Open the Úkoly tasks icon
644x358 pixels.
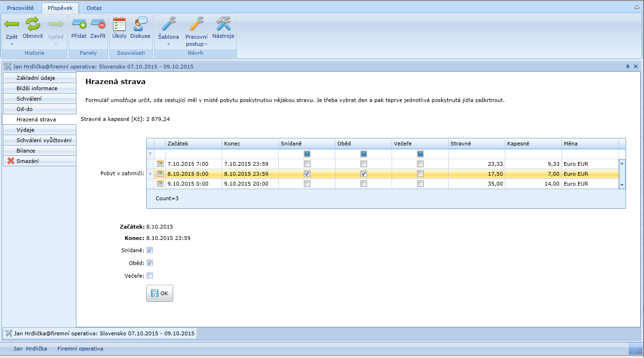point(119,24)
